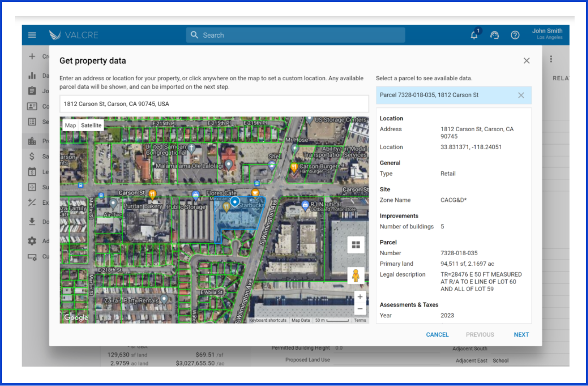Switch map to Map view
The image size is (588, 386).
(70, 125)
